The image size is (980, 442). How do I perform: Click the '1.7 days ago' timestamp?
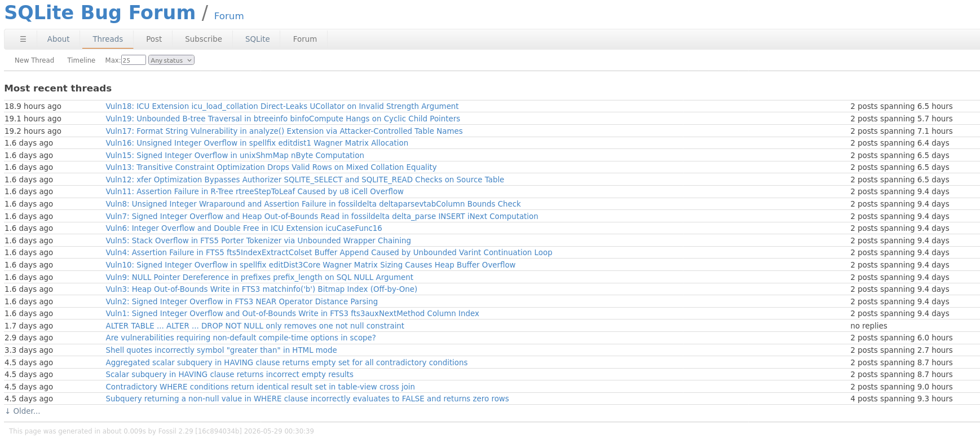coord(29,326)
